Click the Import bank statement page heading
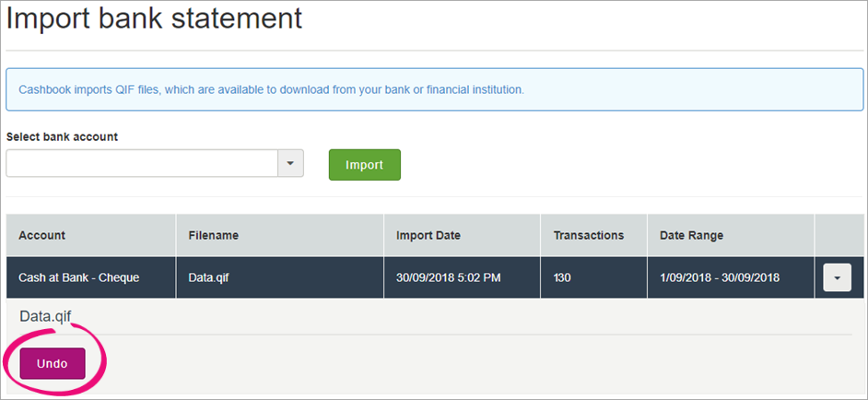The image size is (868, 400). tap(155, 18)
